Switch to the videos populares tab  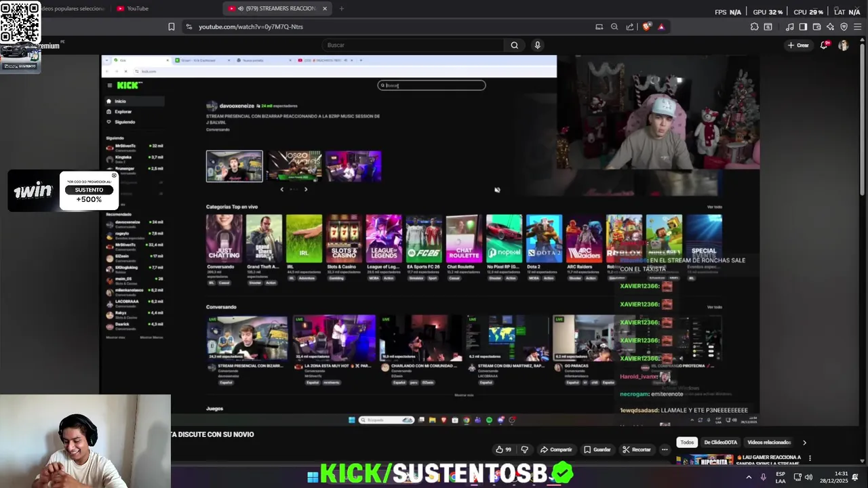[x=73, y=8]
